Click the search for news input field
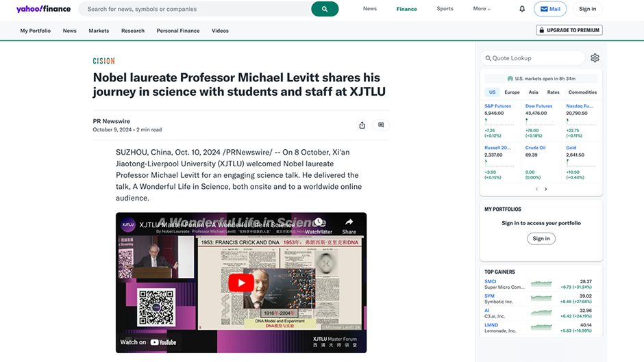This screenshot has width=644, height=362. [195, 9]
